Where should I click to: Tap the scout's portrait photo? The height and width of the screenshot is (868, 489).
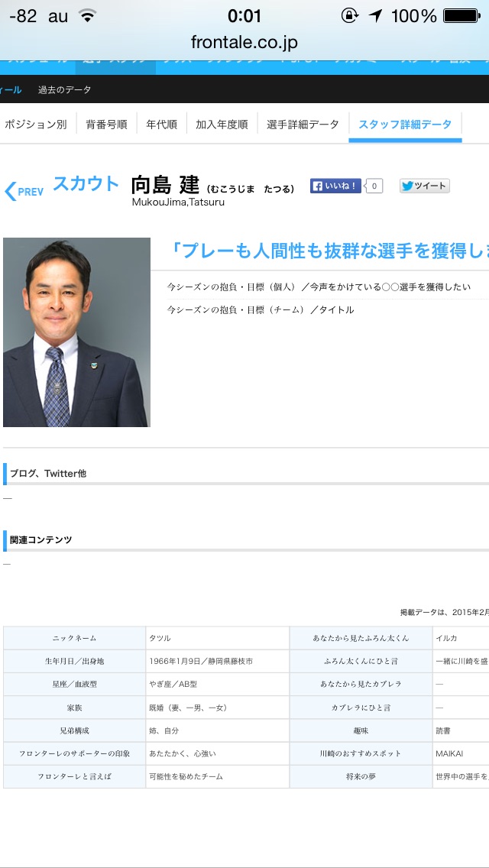76,332
